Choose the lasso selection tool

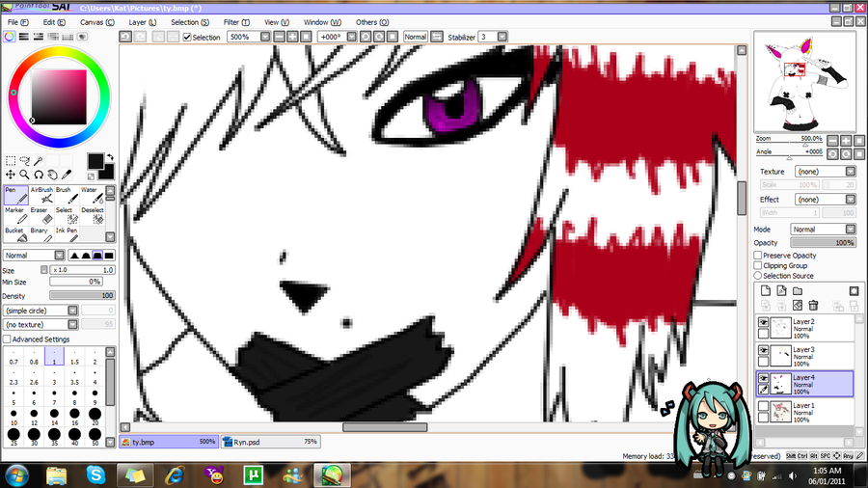pos(24,161)
